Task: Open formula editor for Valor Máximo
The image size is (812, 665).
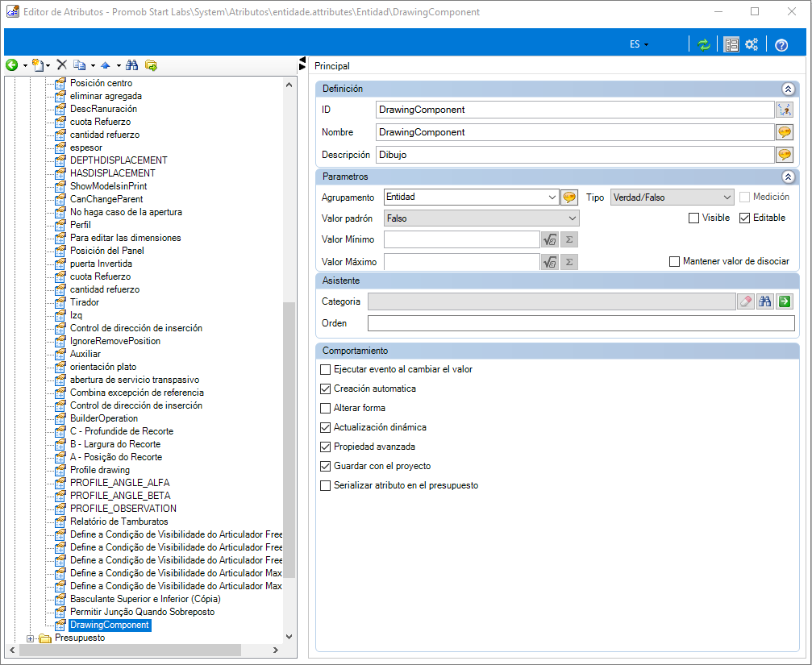Action: click(x=549, y=262)
